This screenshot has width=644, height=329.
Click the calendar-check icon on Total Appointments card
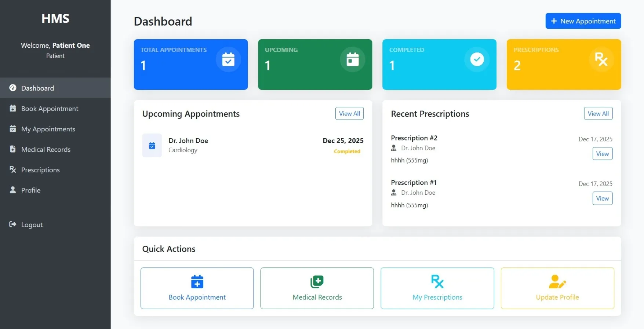coord(228,59)
